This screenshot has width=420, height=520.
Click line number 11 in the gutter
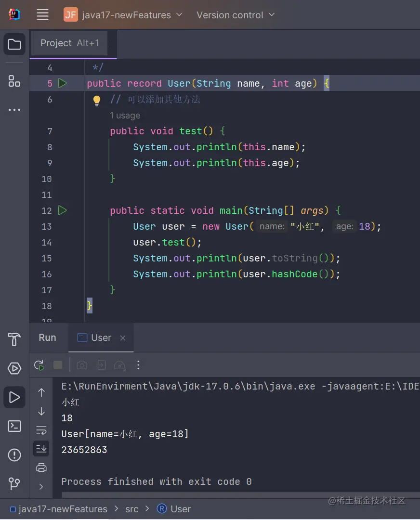tap(46, 195)
